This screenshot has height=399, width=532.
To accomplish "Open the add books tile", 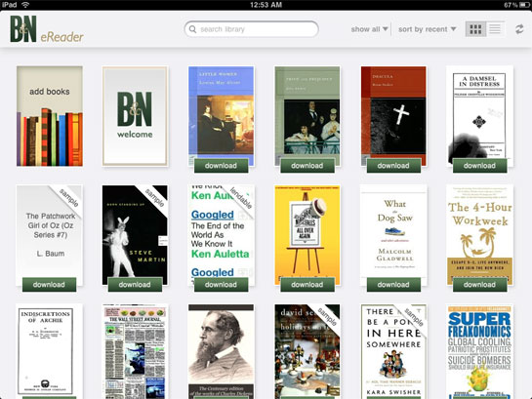I will coord(50,116).
